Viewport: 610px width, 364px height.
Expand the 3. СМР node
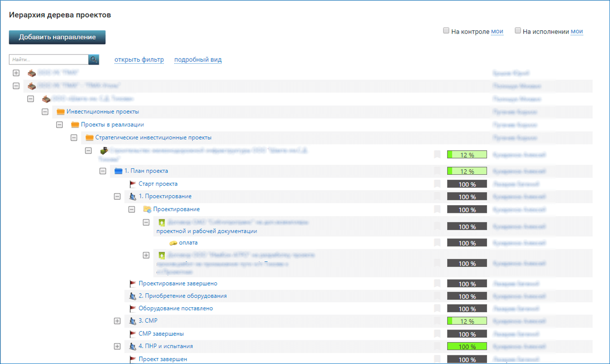[x=117, y=321]
